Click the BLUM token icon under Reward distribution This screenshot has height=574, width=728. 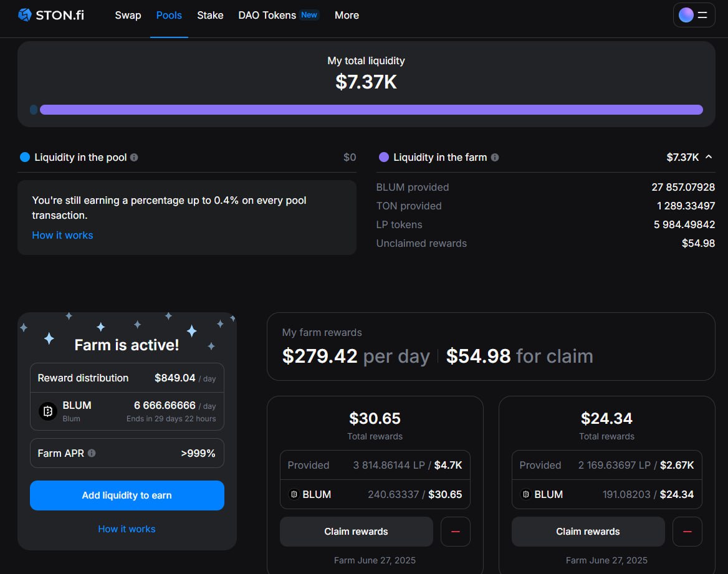pos(48,411)
